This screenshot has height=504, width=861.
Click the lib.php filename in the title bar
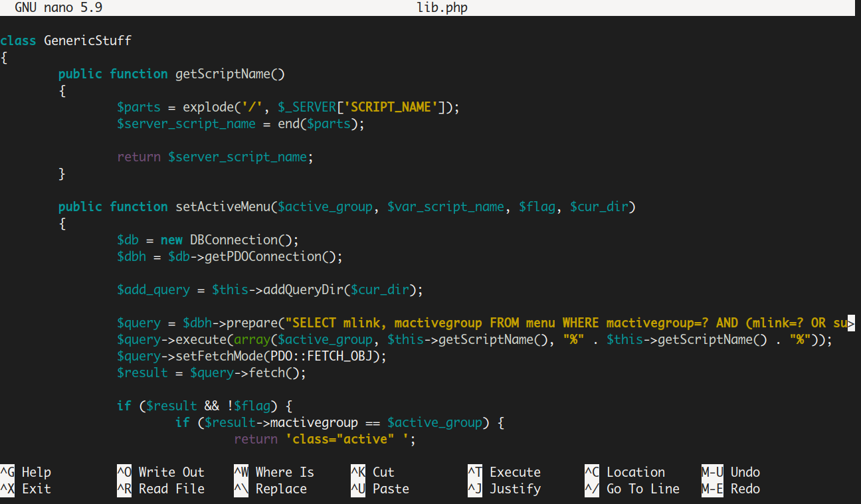441,7
